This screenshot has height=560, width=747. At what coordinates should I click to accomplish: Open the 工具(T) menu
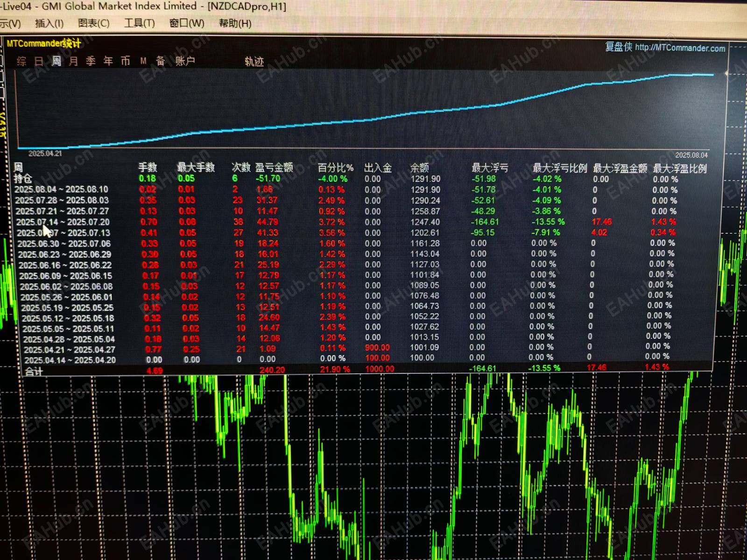139,23
